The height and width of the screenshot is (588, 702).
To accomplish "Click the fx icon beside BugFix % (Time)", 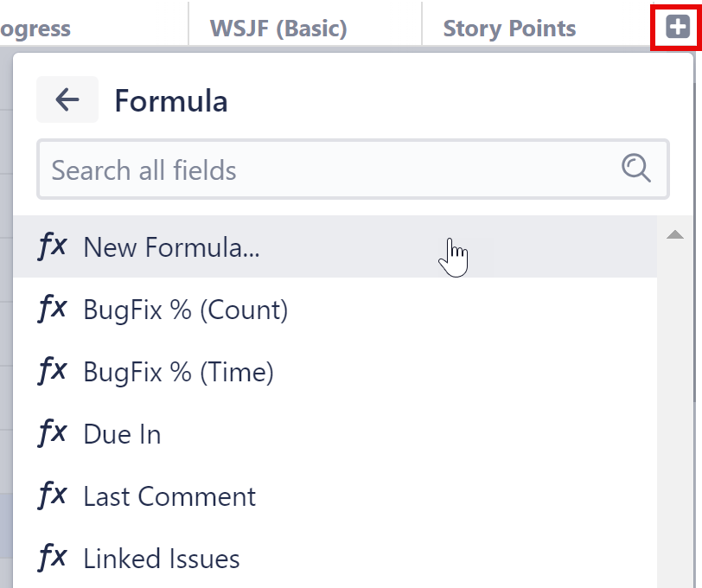I will 53,371.
